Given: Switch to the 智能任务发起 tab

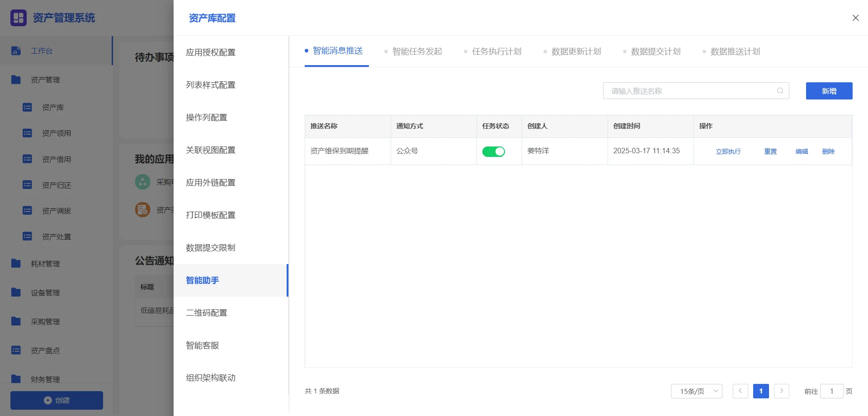Looking at the screenshot, I should [413, 52].
